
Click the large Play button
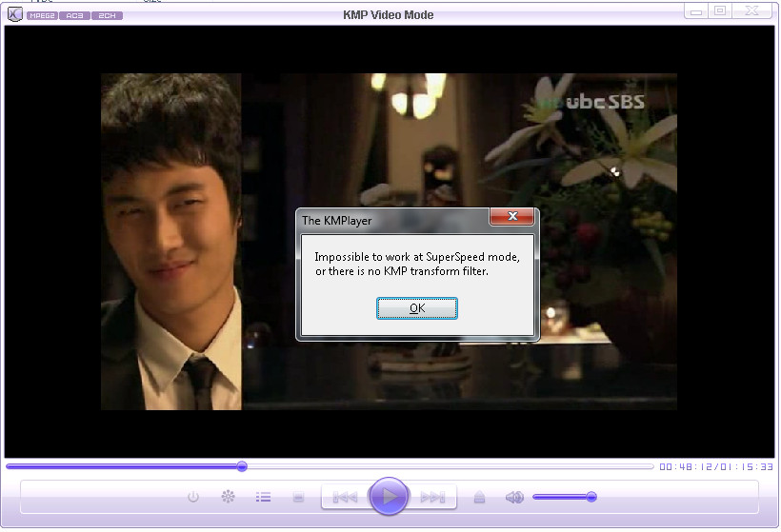coord(389,496)
